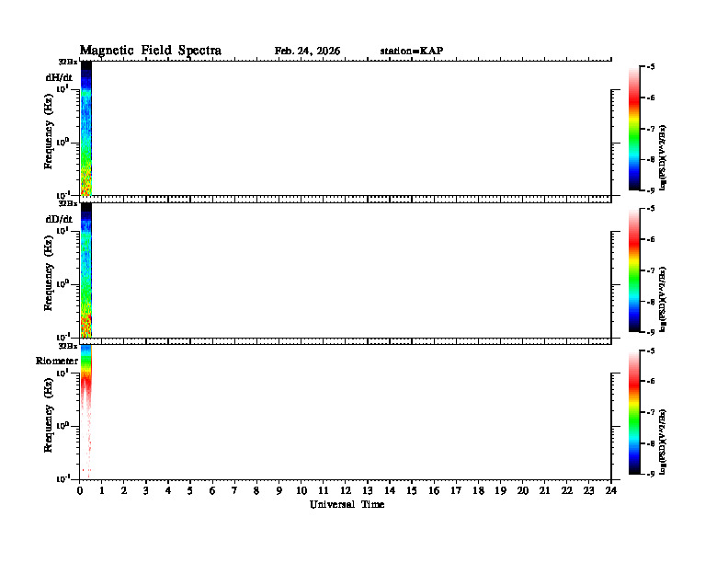This screenshot has height=563, width=728.
Task: Click hour 5 on the Universal Time axis
Action: [190, 491]
